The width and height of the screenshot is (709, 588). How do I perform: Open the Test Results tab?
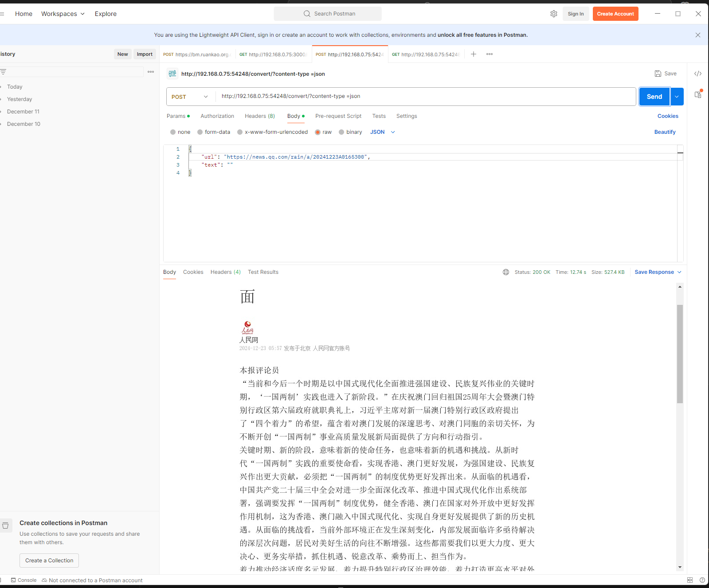click(x=263, y=272)
